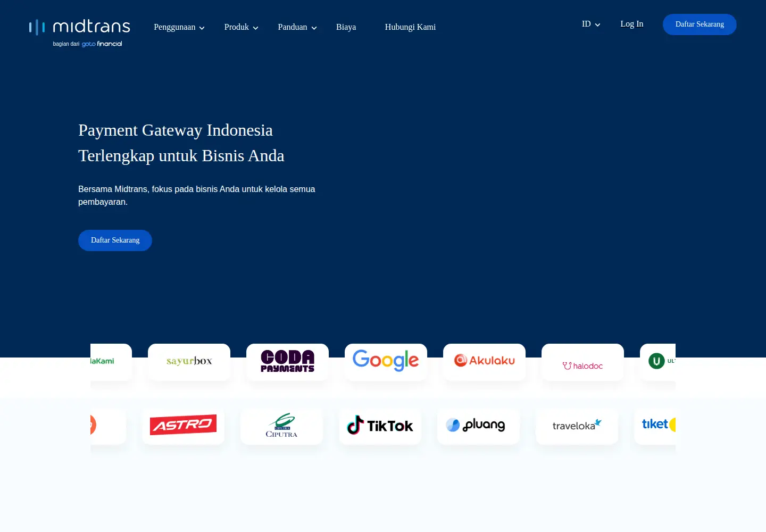Click the Akulaku logo card

[484, 362]
